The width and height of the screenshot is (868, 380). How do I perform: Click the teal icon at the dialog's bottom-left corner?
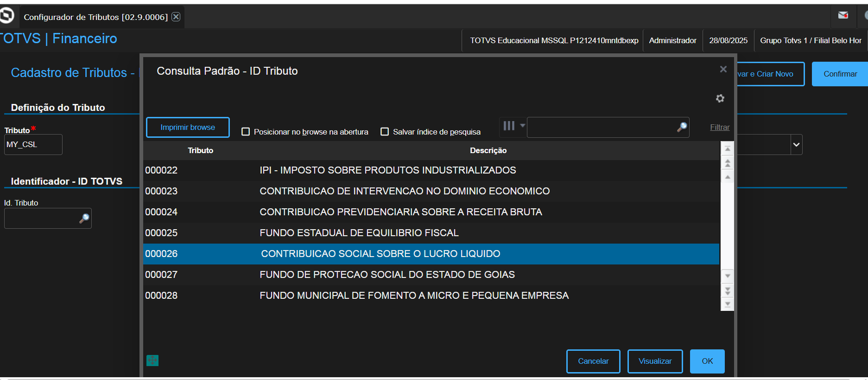click(152, 361)
